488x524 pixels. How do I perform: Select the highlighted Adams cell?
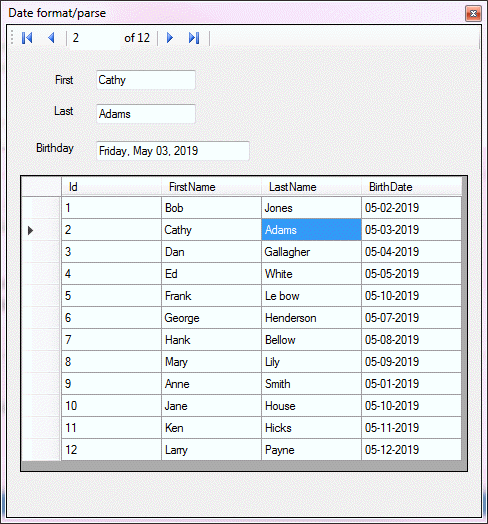(311, 230)
